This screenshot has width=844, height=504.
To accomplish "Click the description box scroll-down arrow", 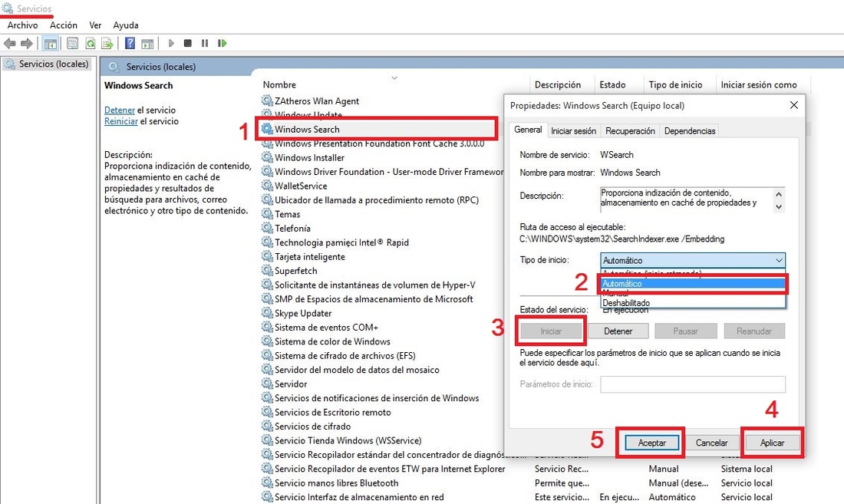I will [779, 206].
